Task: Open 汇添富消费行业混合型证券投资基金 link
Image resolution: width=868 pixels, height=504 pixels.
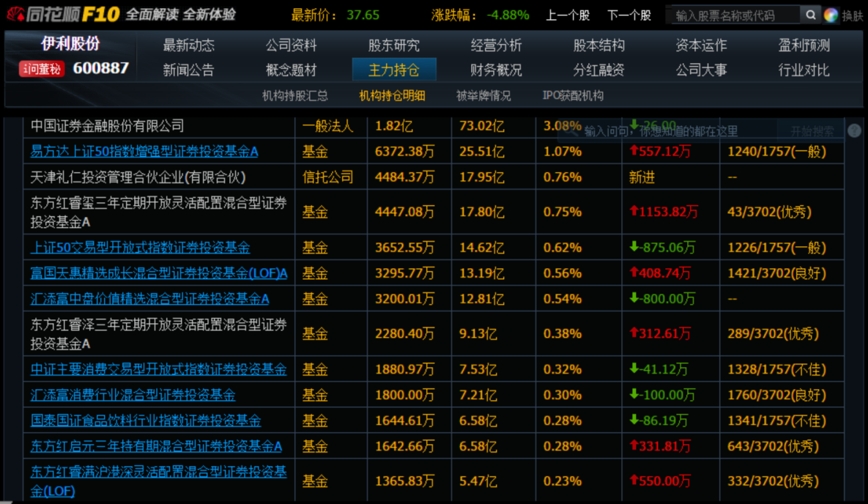Action: click(x=133, y=394)
